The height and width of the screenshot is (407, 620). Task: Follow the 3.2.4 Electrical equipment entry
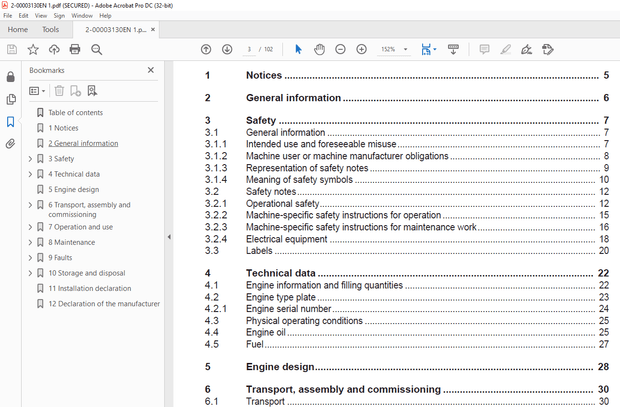[x=407, y=239]
